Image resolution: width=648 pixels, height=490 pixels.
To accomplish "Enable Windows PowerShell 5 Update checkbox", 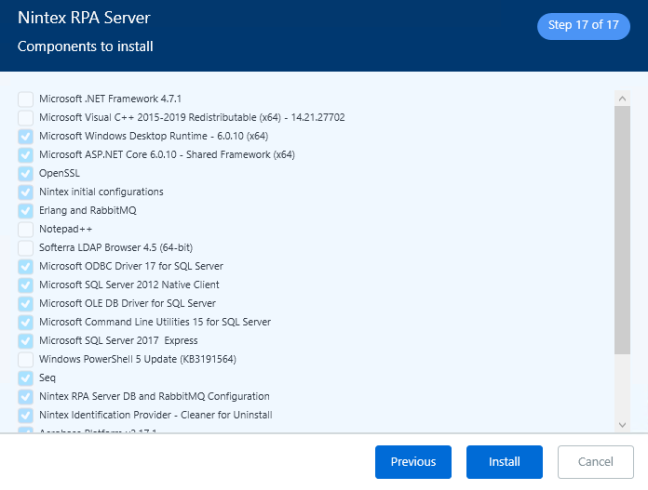I will [x=26, y=359].
